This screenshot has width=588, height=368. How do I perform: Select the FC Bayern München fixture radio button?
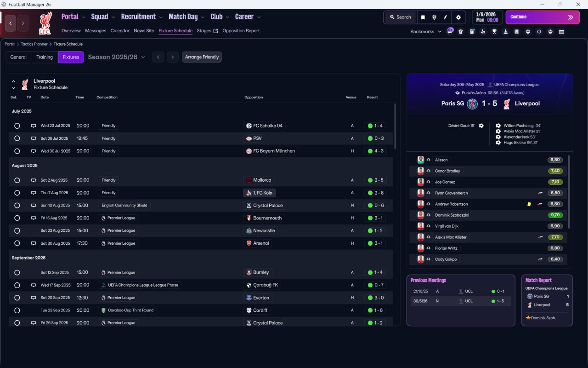(17, 151)
